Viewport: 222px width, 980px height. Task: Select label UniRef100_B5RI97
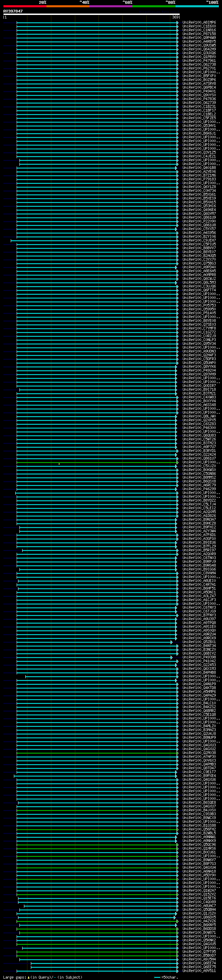tap(199, 550)
